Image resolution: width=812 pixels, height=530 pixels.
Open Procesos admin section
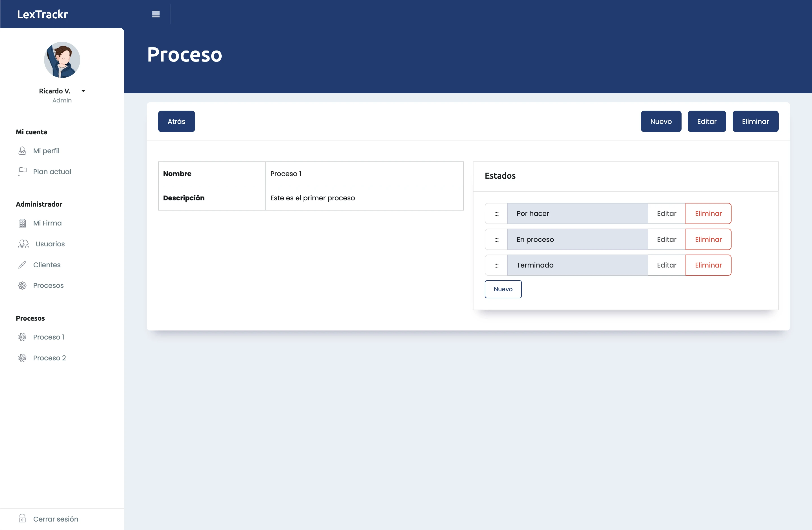[x=49, y=286]
